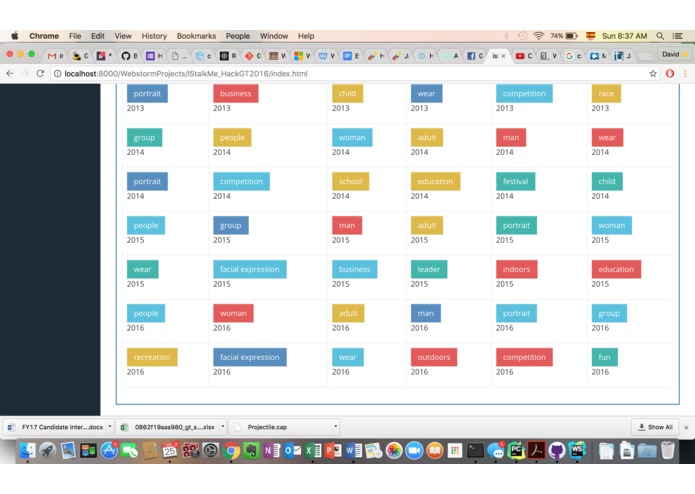695x494 pixels.
Task: Open Evernote from the dock
Action: pos(251,451)
